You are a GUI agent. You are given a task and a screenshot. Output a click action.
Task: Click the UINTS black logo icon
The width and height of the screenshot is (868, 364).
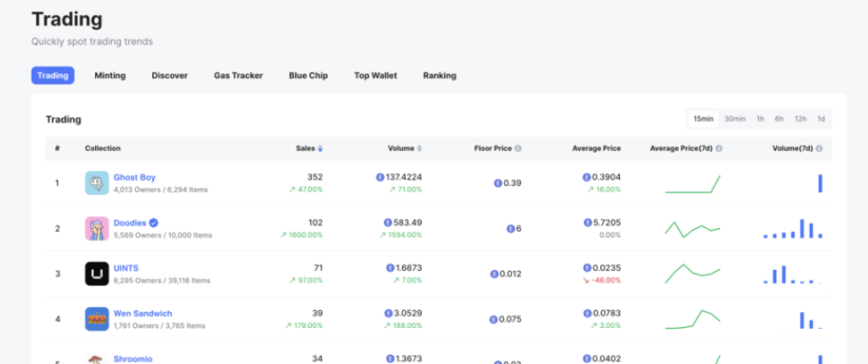point(97,274)
